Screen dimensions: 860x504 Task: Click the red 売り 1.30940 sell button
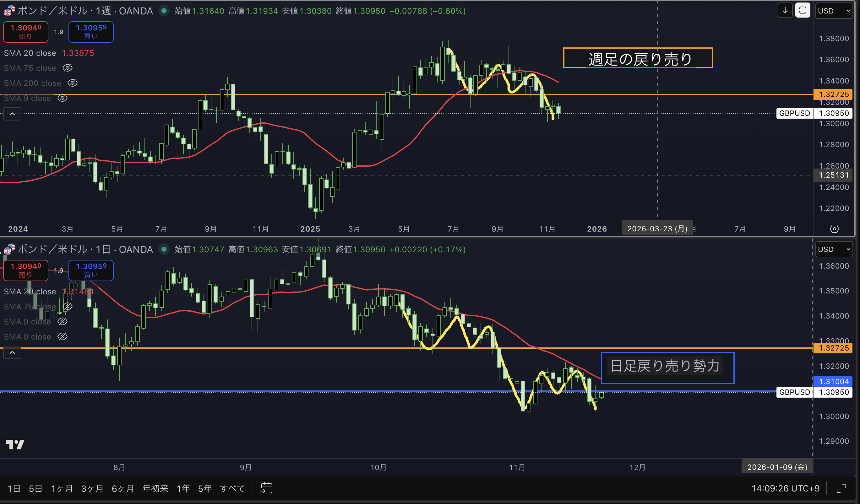click(25, 32)
